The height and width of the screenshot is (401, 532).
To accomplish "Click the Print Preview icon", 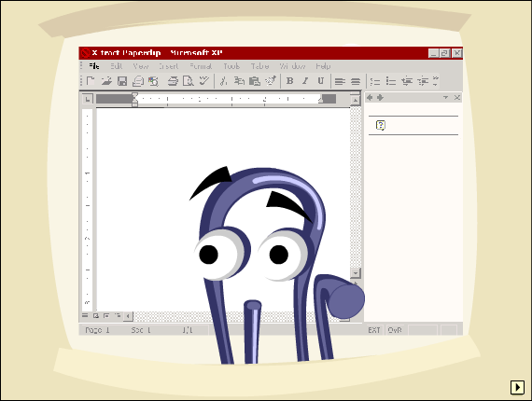I will pyautogui.click(x=188, y=81).
